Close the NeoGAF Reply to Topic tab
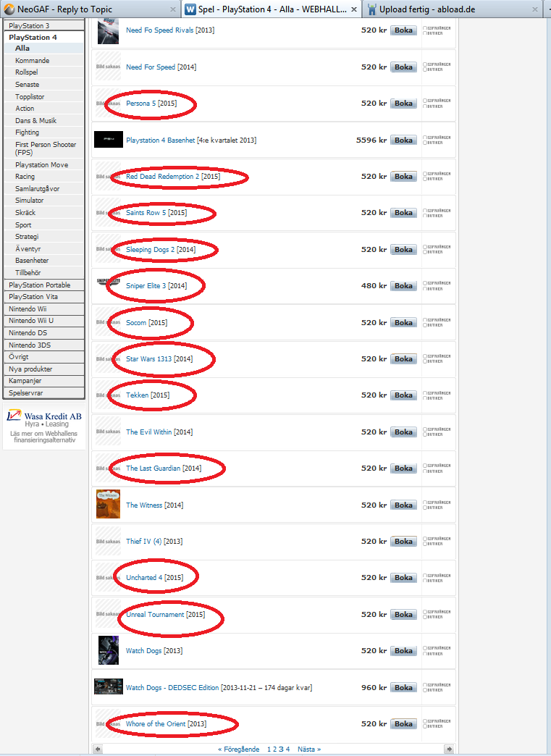Viewport: 551px width, 756px height. [172, 9]
